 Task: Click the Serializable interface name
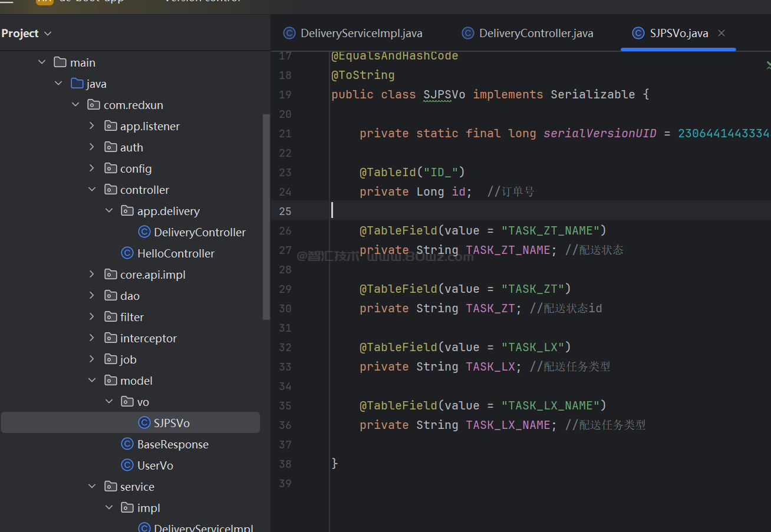click(593, 95)
